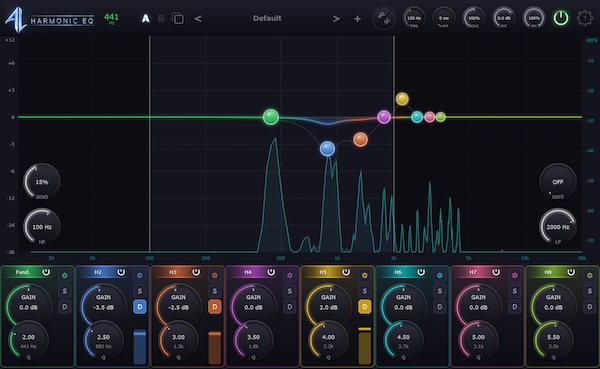Disable dynamic D on H3 band
Screen dimensions: 600x369
pos(215,307)
